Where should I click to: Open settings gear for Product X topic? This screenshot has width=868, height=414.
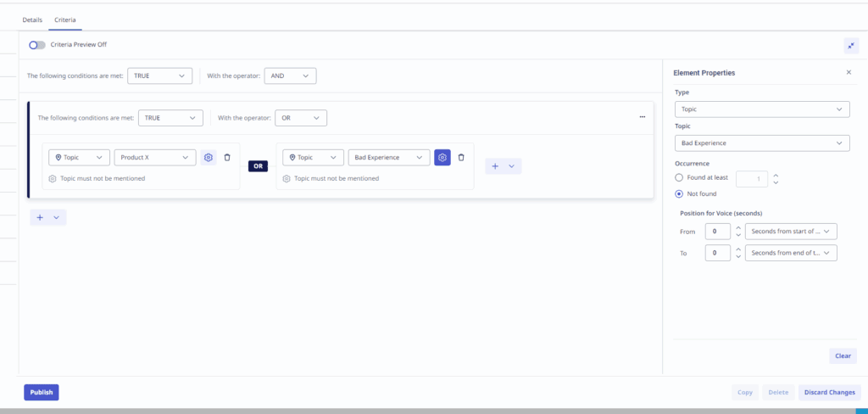209,157
